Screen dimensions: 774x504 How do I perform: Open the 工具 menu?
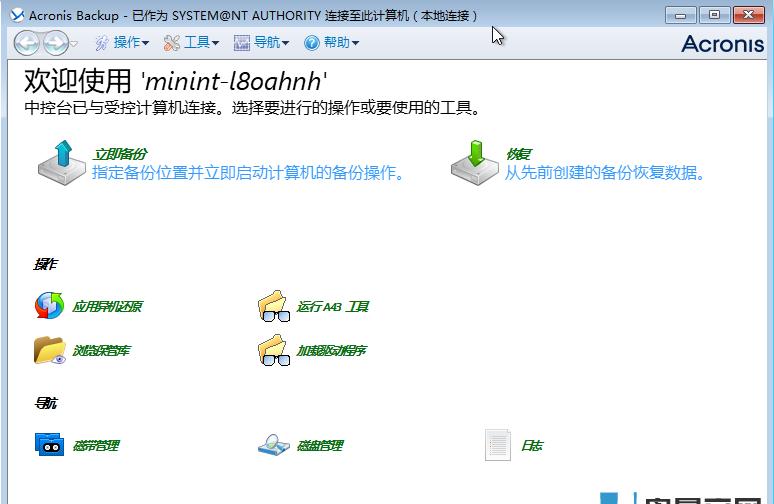pos(201,42)
